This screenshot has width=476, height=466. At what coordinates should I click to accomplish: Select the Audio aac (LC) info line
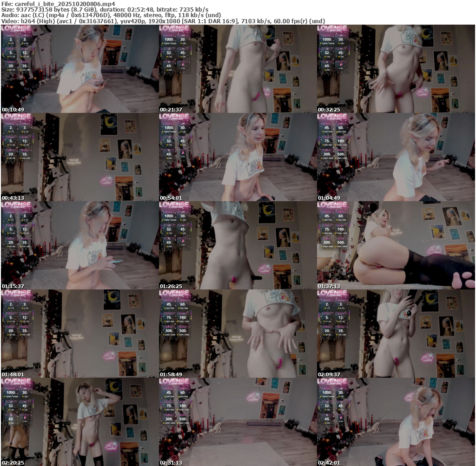111,15
